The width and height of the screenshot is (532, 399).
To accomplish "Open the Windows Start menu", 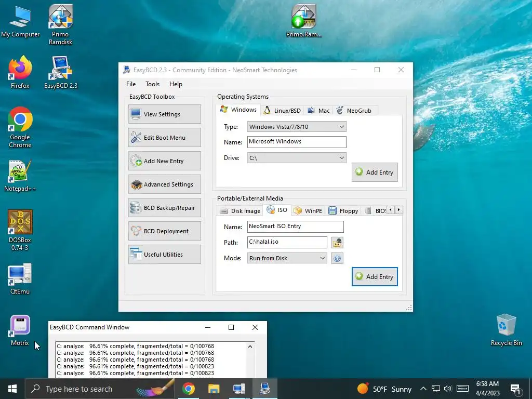I will [x=12, y=389].
